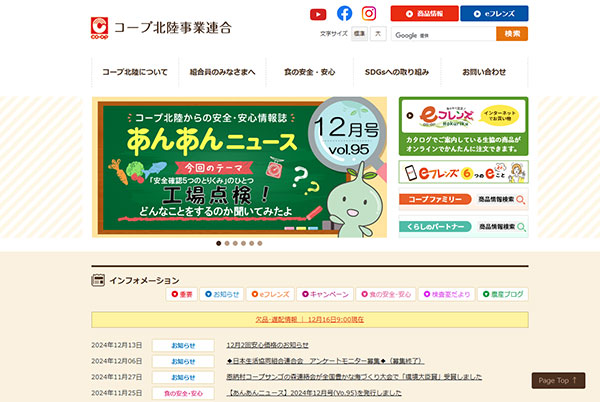
Task: Open コープ北陸について menu
Action: coord(135,72)
